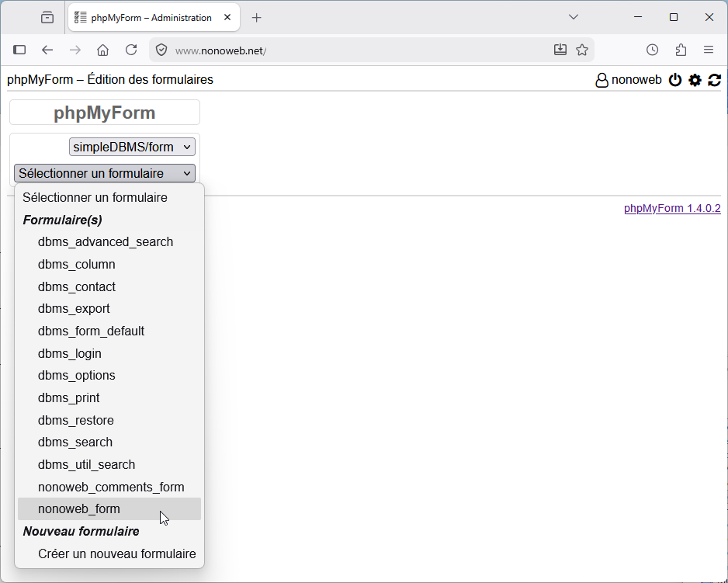Select dbms_restore form option

click(109, 420)
